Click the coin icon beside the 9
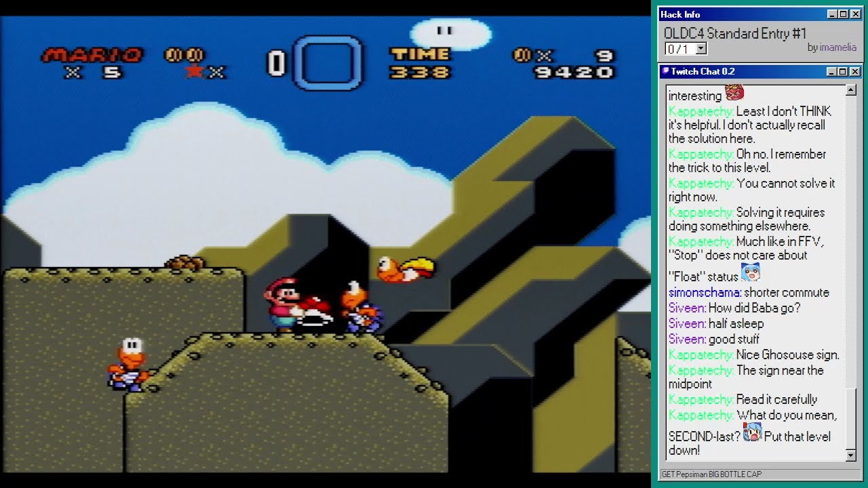This screenshot has width=868, height=488. click(521, 55)
